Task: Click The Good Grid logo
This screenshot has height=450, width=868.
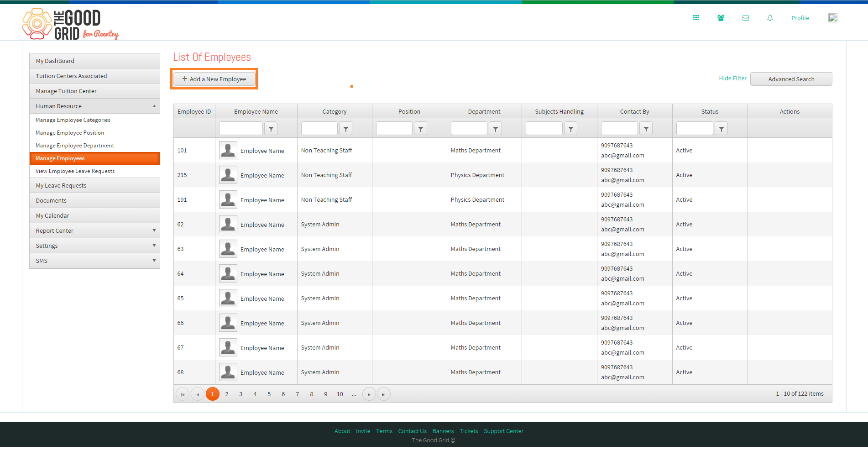Action: point(70,24)
